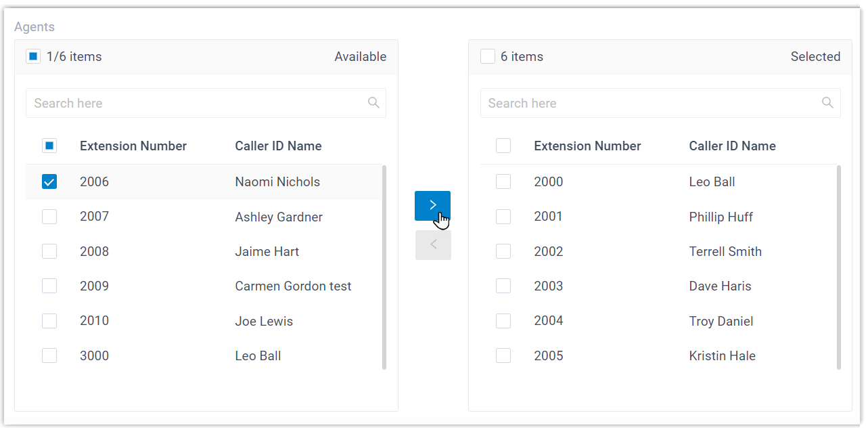The image size is (868, 432).
Task: Check the Troy Daniel row checkbox
Action: point(503,321)
